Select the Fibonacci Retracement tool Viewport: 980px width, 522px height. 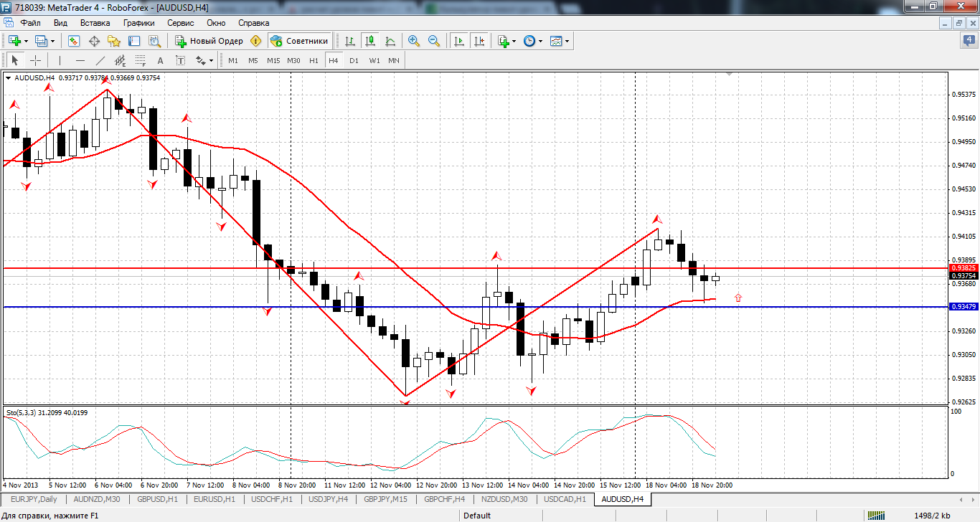[141, 60]
